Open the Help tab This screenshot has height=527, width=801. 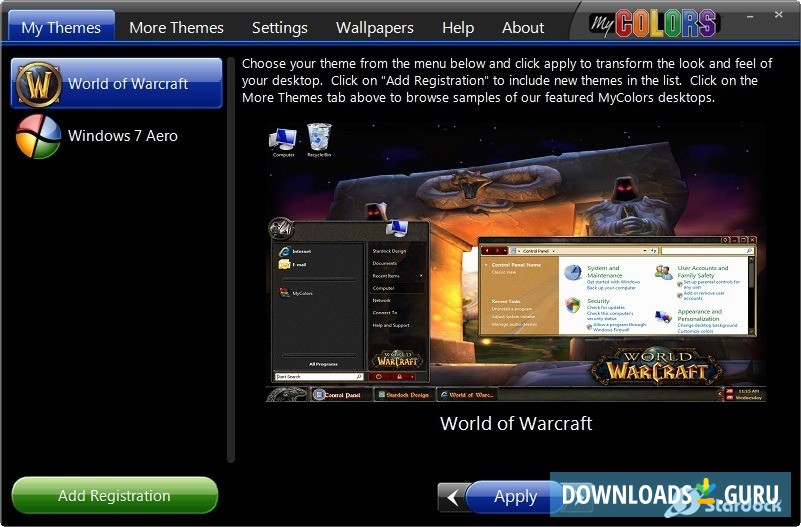[458, 28]
